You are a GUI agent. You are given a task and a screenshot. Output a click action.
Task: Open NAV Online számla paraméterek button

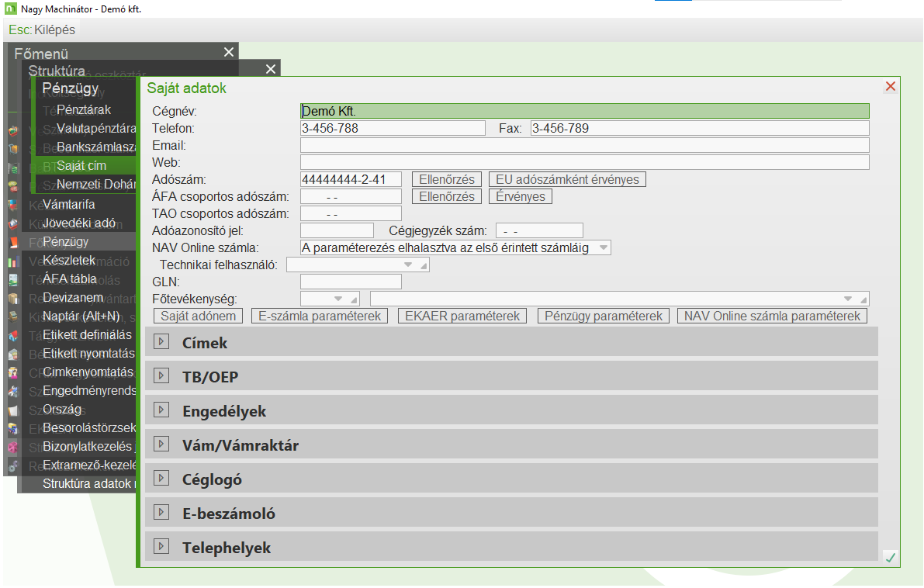pos(772,316)
